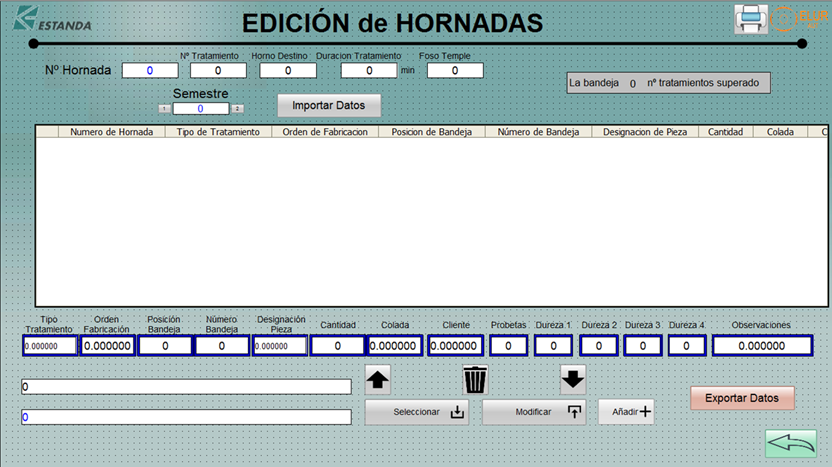The width and height of the screenshot is (832, 467).
Task: Decrease Semestre with the left stepper arrow
Action: pos(165,108)
